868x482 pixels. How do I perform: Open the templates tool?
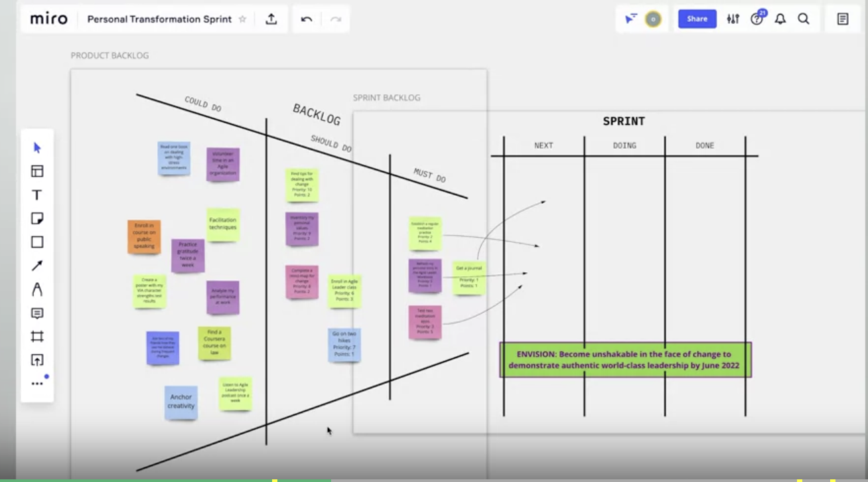(37, 171)
